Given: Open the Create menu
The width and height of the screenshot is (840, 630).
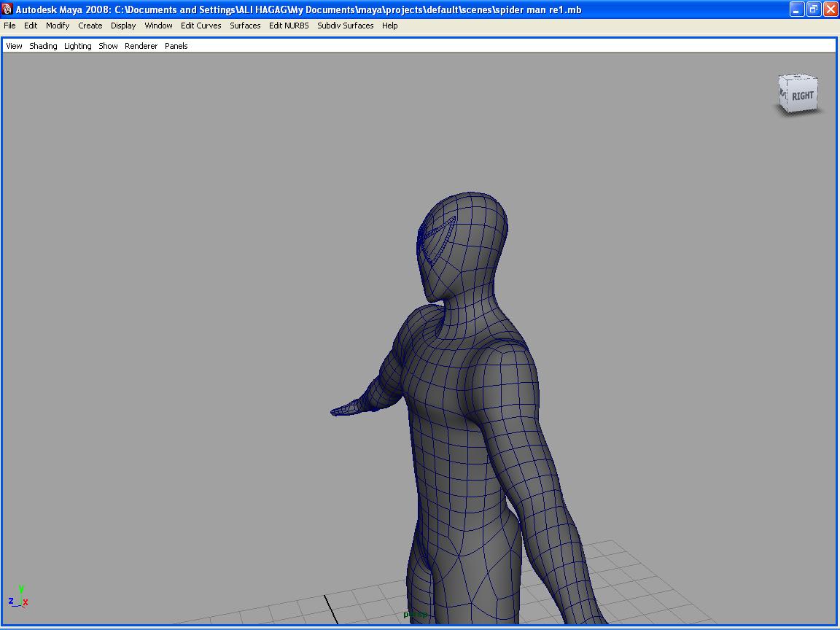Looking at the screenshot, I should 90,26.
